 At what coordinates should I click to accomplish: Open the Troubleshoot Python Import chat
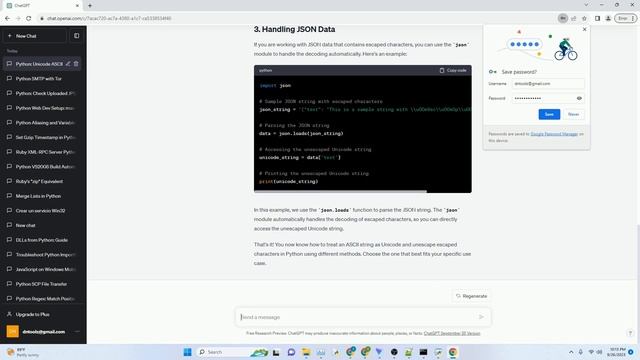pyautogui.click(x=42, y=255)
